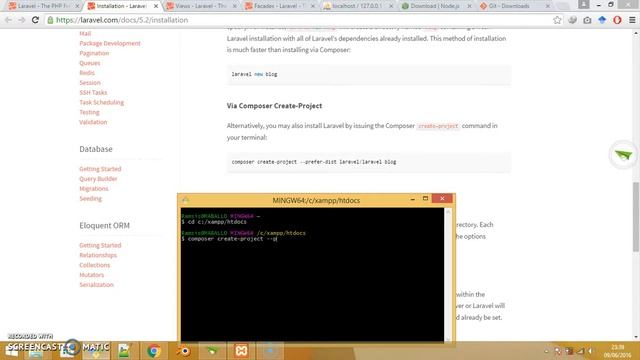This screenshot has width=640, height=360.
Task: Click the red Opera extension icon
Action: point(617,20)
